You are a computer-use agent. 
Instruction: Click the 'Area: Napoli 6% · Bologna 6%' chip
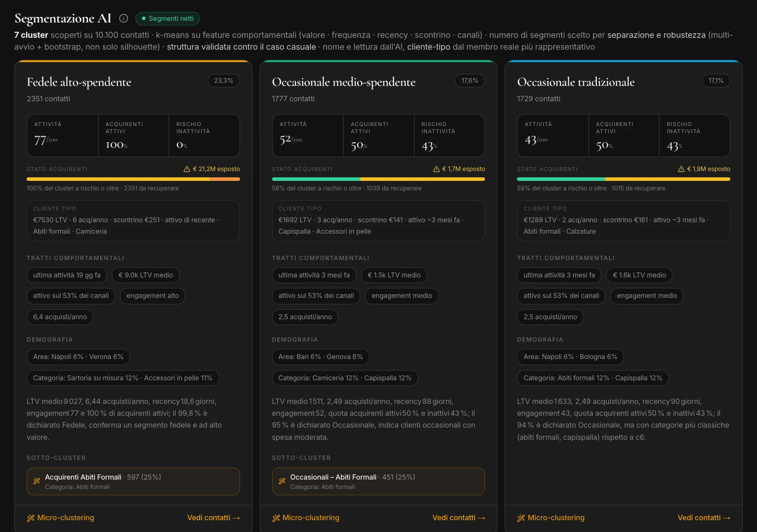point(570,357)
